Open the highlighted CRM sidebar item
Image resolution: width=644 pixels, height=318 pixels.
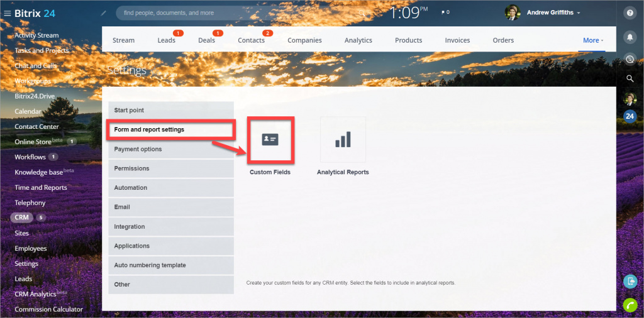click(x=22, y=217)
